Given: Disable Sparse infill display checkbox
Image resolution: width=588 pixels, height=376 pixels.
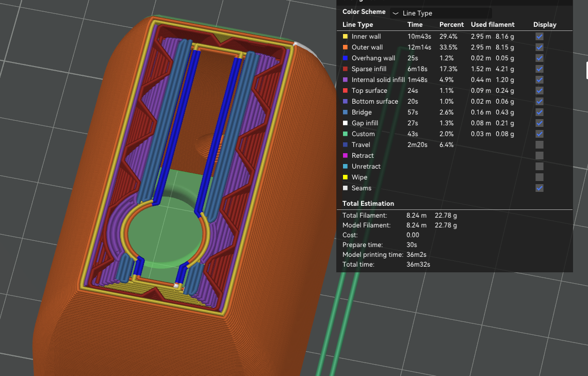Looking at the screenshot, I should pos(540,69).
